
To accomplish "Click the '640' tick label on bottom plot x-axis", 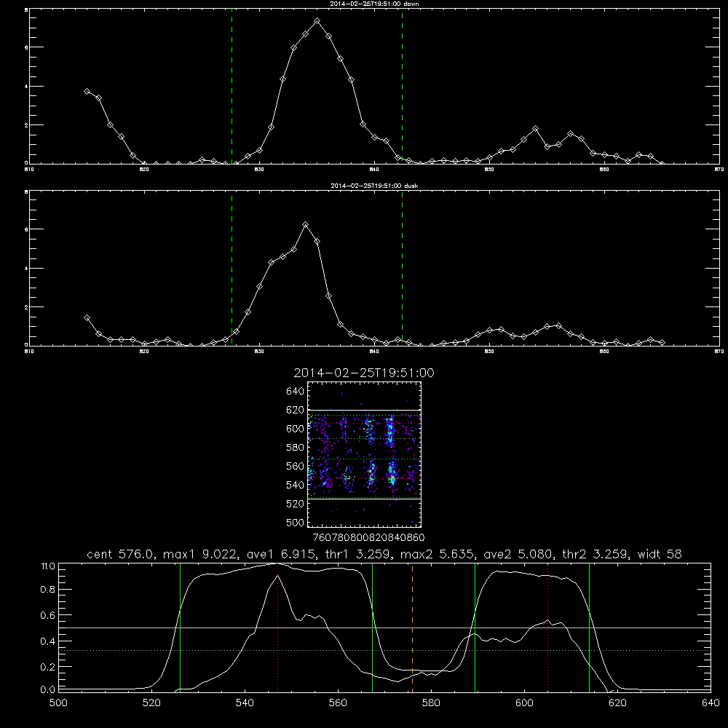I will click(x=711, y=703).
